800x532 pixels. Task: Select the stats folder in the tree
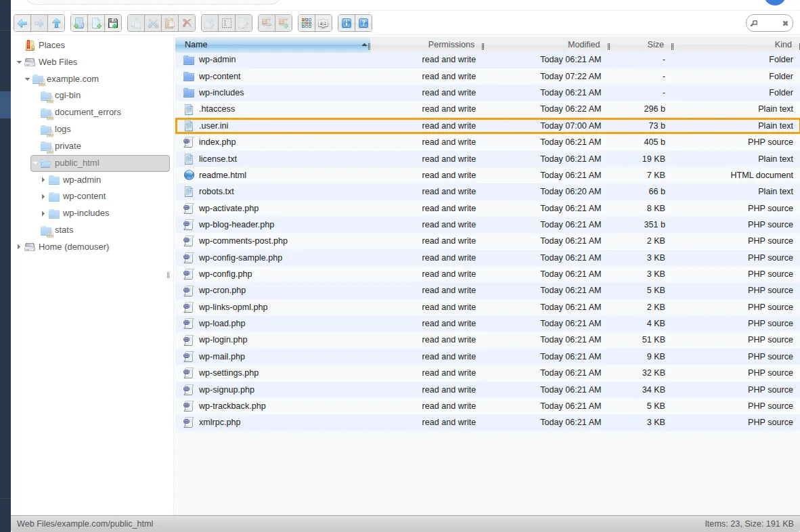point(64,230)
